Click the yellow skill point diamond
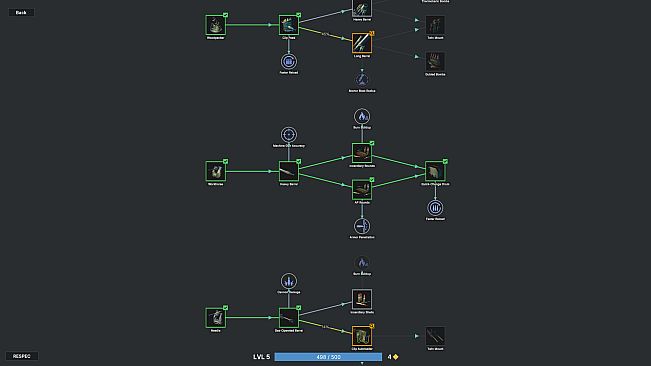The width and height of the screenshot is (651, 366). (396, 357)
